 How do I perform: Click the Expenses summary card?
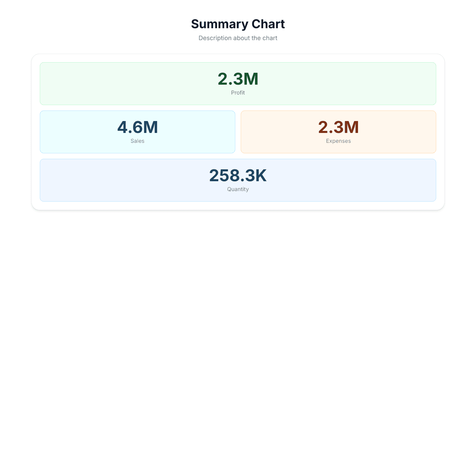[x=338, y=132]
